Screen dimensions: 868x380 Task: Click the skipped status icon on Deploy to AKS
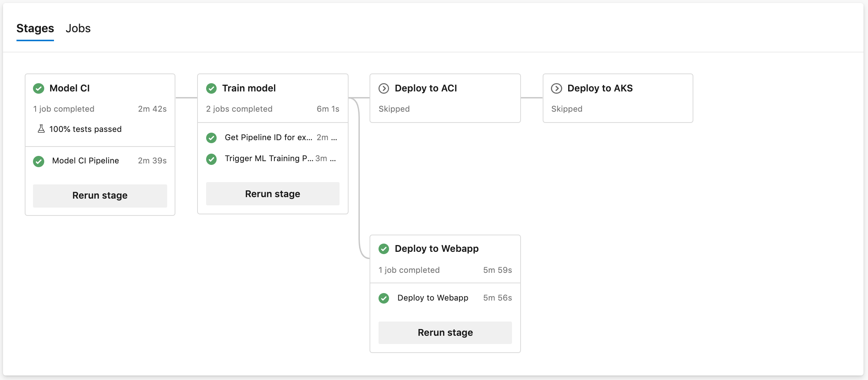point(557,88)
